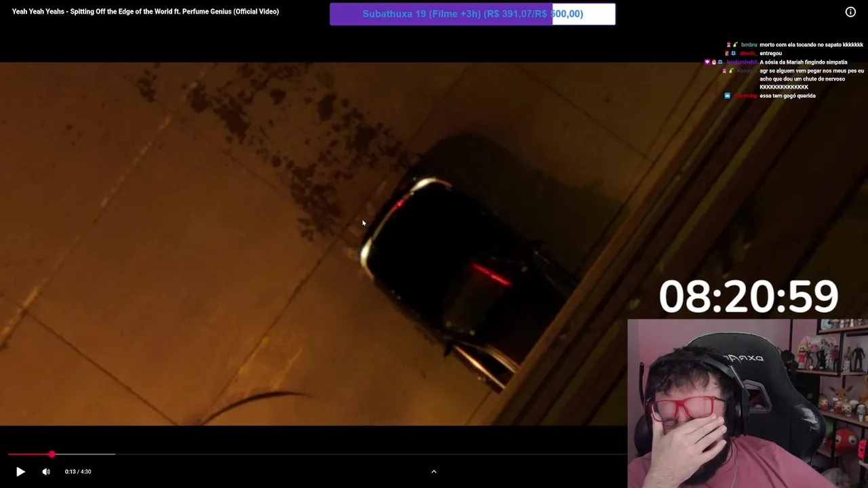Image resolution: width=868 pixels, height=488 pixels.
Task: Click the 08:20:59 countdown timer
Action: pyautogui.click(x=749, y=296)
